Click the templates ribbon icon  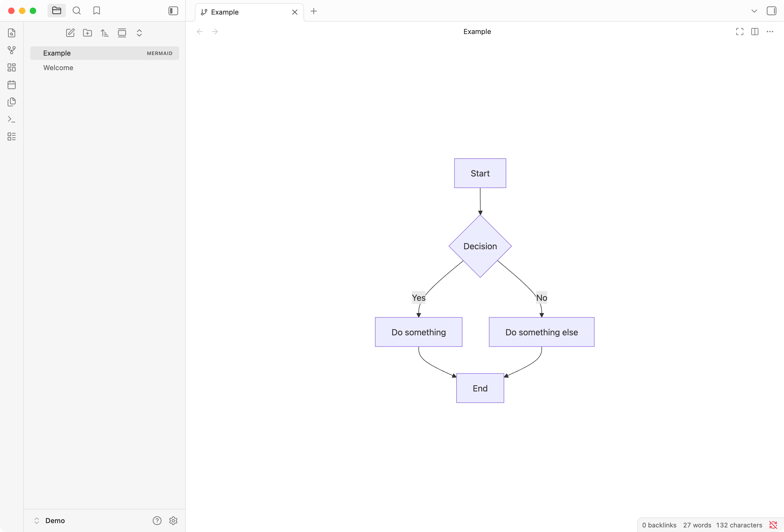click(11, 102)
